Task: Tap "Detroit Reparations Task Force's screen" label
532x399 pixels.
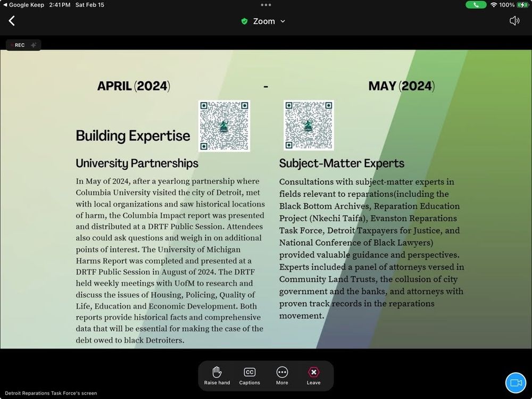Action: pyautogui.click(x=51, y=393)
